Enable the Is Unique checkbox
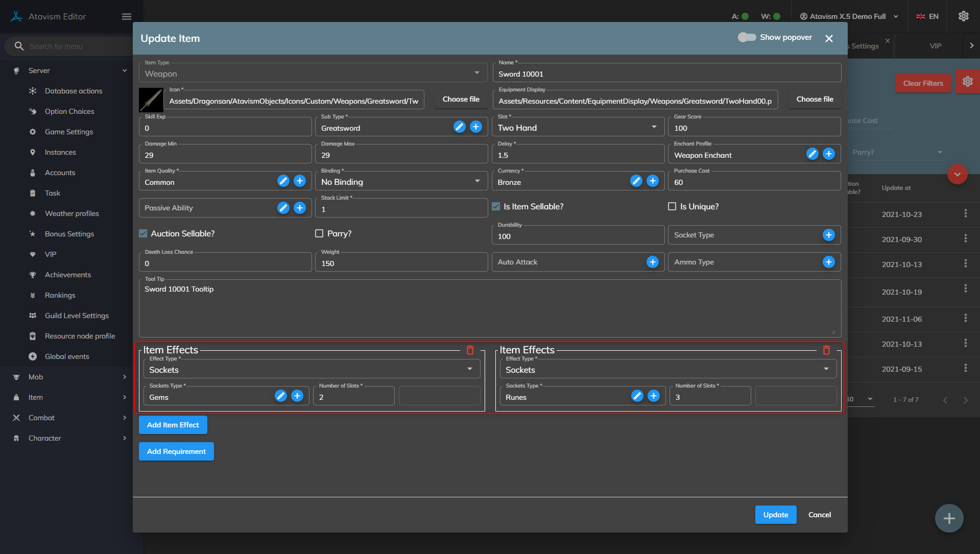Screen dimensions: 980x554 click(672, 207)
